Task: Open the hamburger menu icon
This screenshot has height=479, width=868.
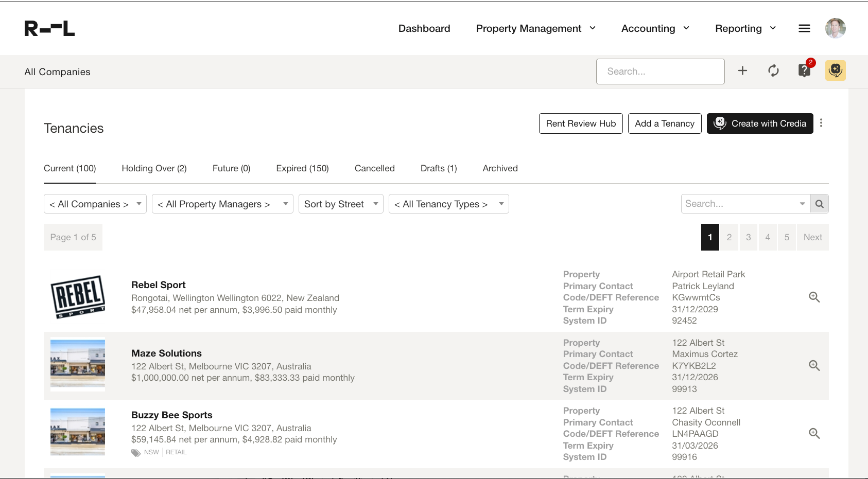Action: pos(804,28)
